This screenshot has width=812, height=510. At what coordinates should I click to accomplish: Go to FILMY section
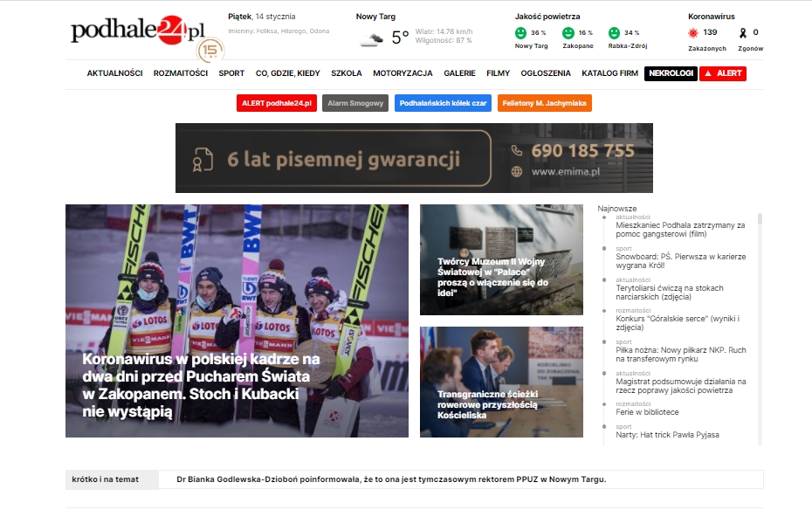(x=499, y=73)
